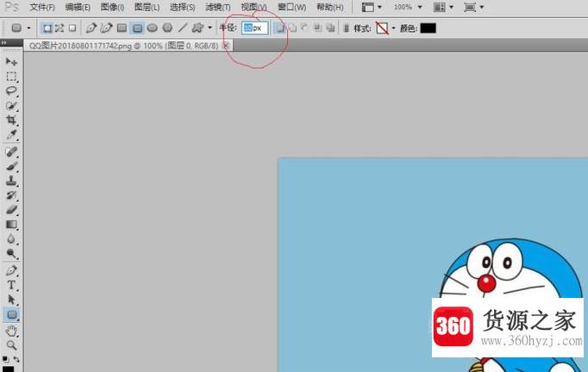Open the 文件(F) menu
588x372 pixels.
pos(42,7)
